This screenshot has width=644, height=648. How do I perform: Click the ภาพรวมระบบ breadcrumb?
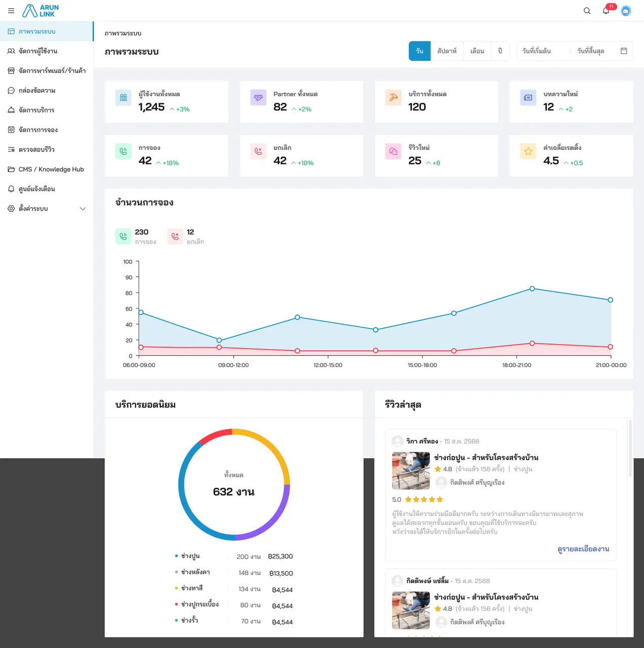tap(123, 33)
